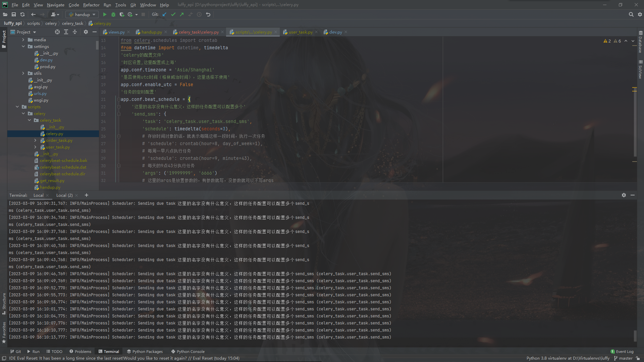Expand the media folder
Viewport: 644px width, 362px height.
click(x=23, y=40)
